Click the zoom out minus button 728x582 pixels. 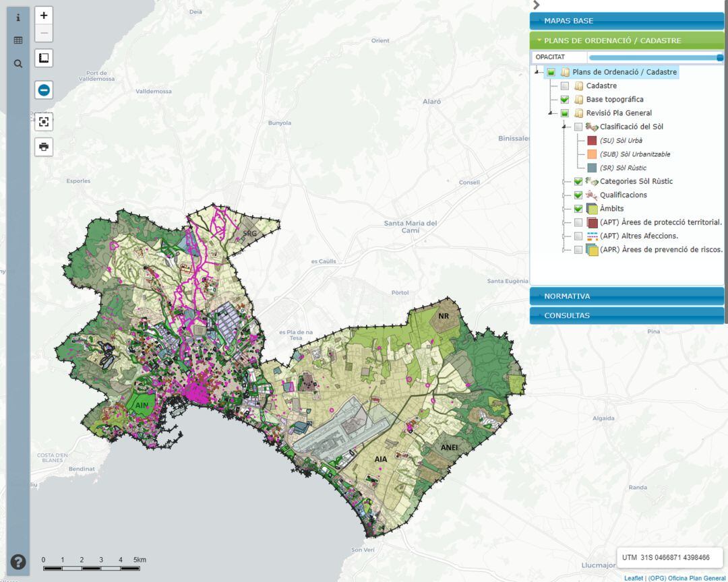(44, 33)
